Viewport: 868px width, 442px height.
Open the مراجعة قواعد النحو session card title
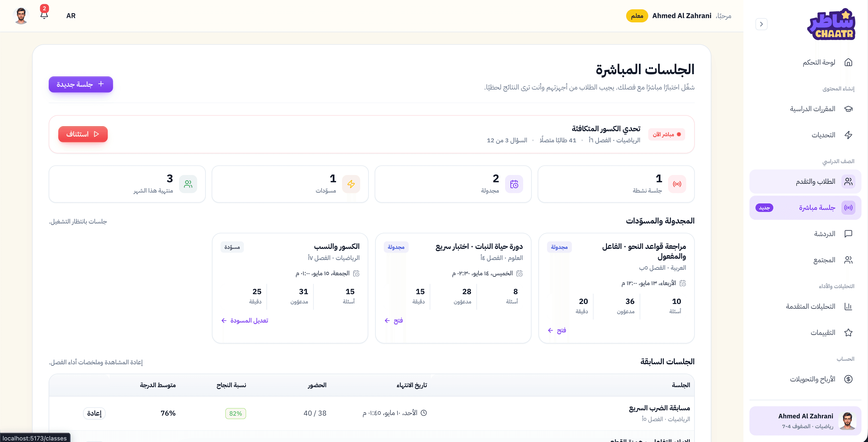pyautogui.click(x=644, y=251)
